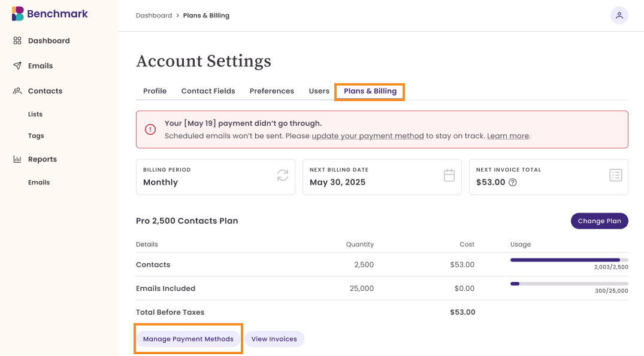Open the user profile avatar icon
The image size is (644, 356).
click(619, 16)
